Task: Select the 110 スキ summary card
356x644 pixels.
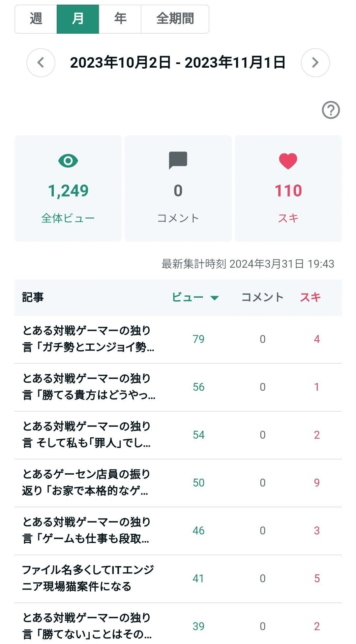Action: click(x=288, y=188)
